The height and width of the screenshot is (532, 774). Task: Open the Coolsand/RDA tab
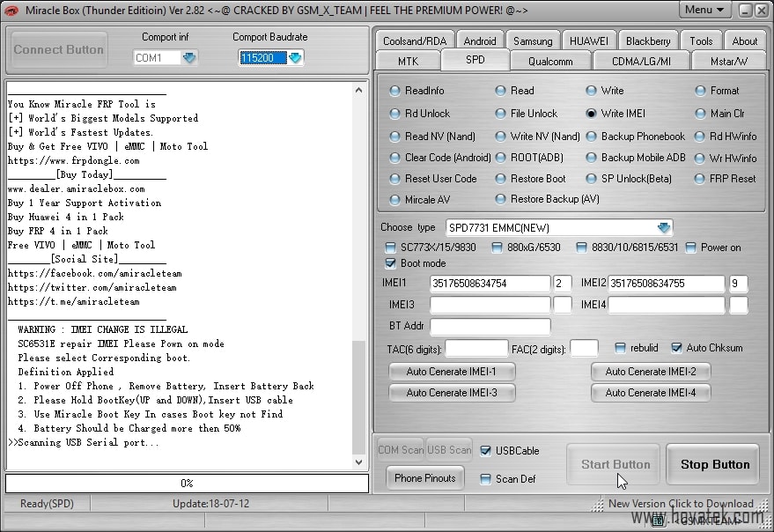click(x=415, y=41)
